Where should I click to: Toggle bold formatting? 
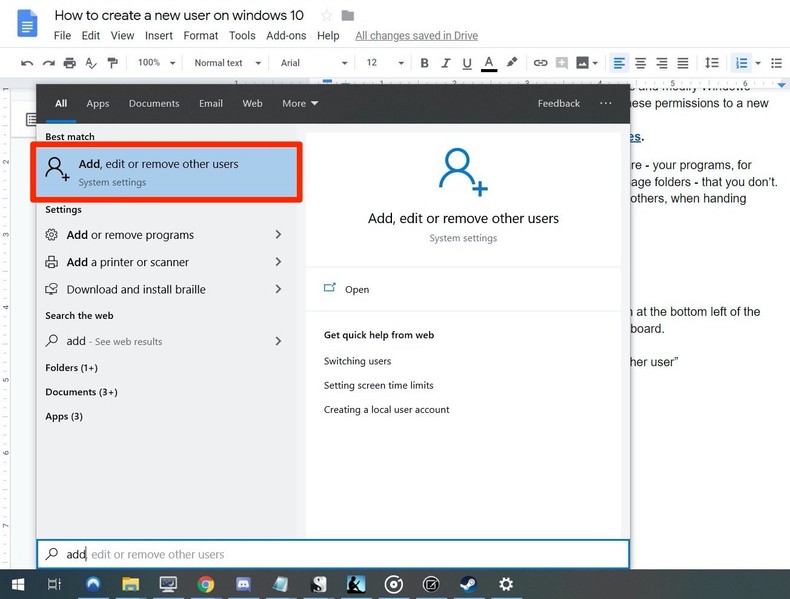click(424, 63)
